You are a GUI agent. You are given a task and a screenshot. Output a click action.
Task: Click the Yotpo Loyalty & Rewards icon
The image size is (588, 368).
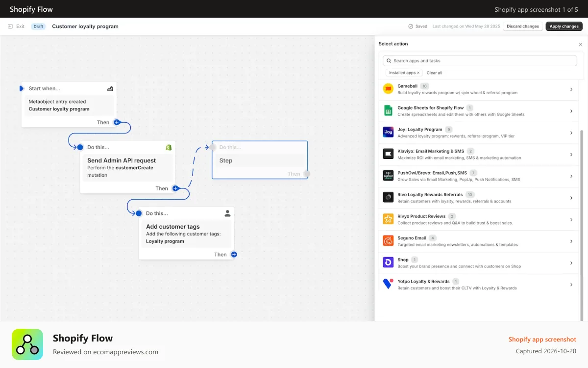coord(388,284)
